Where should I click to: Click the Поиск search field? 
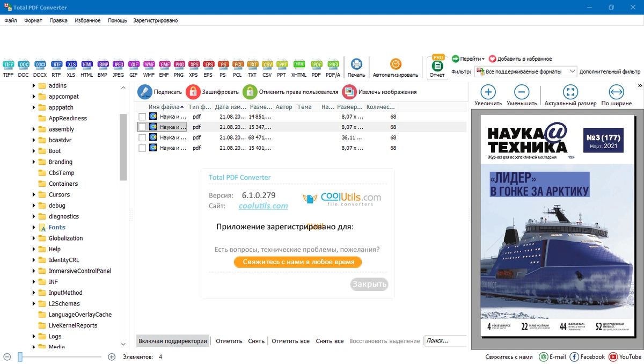point(445,341)
